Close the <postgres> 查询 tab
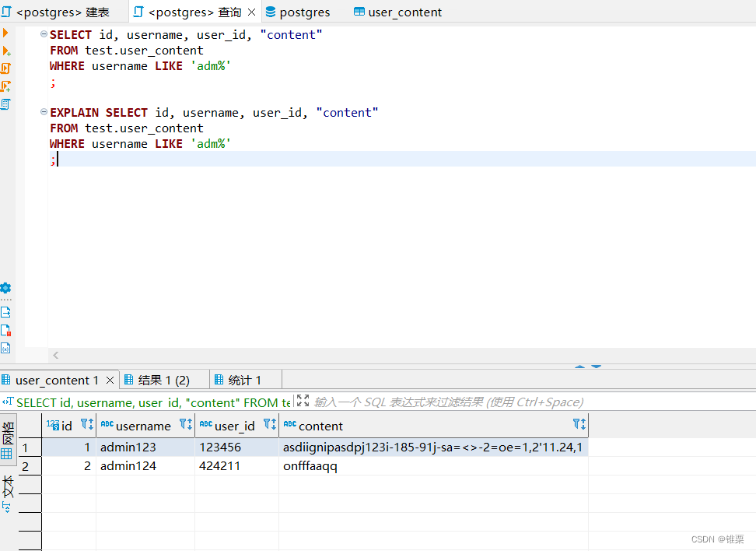This screenshot has height=551, width=756. (x=252, y=12)
